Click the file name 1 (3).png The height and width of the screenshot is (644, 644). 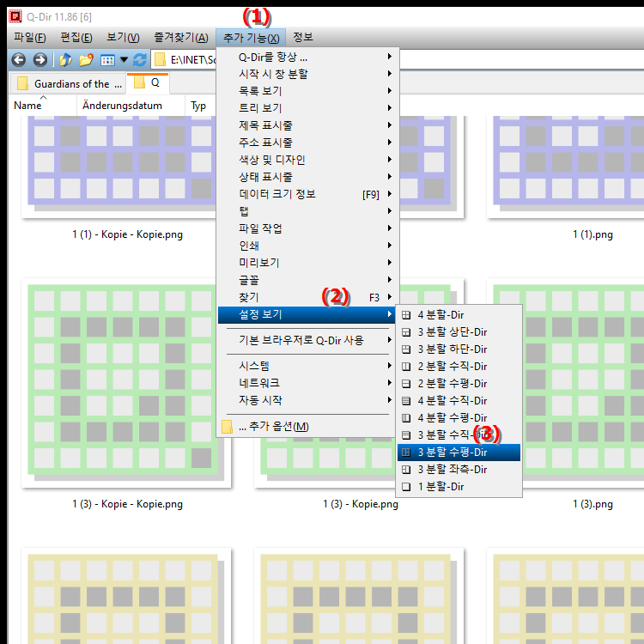click(x=592, y=504)
